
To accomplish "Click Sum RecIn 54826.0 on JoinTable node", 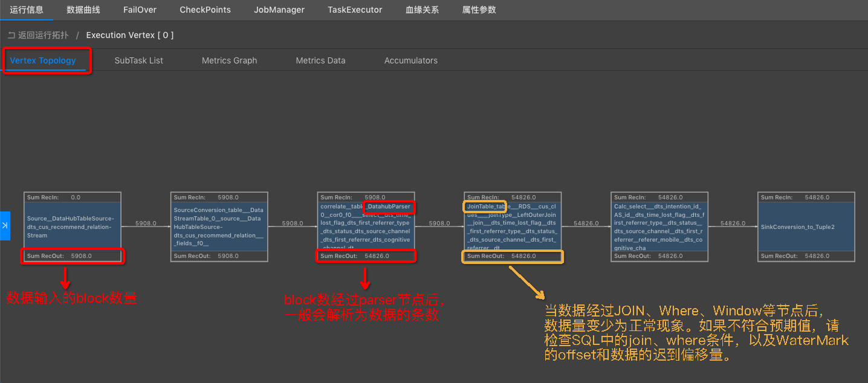I will point(513,197).
